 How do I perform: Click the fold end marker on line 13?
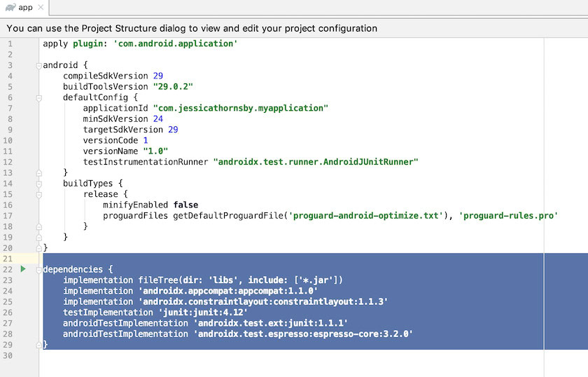click(x=39, y=172)
